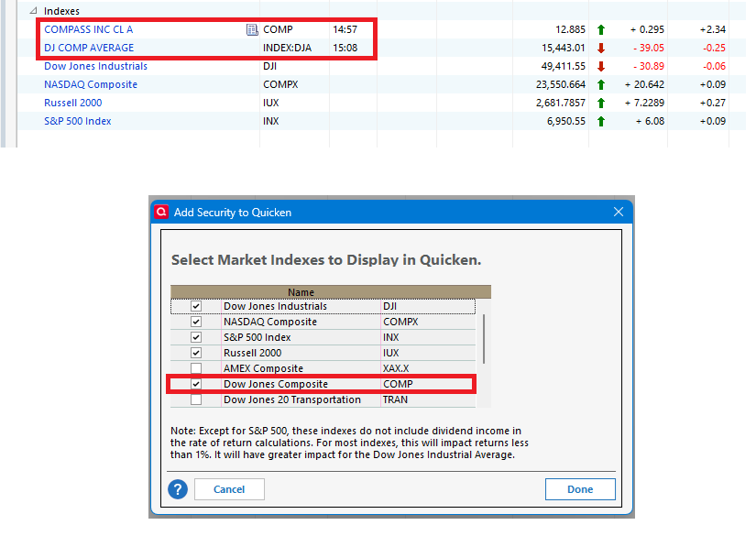Click the news icon beside COMPASS INC CL A
This screenshot has height=536, width=756.
[252, 30]
